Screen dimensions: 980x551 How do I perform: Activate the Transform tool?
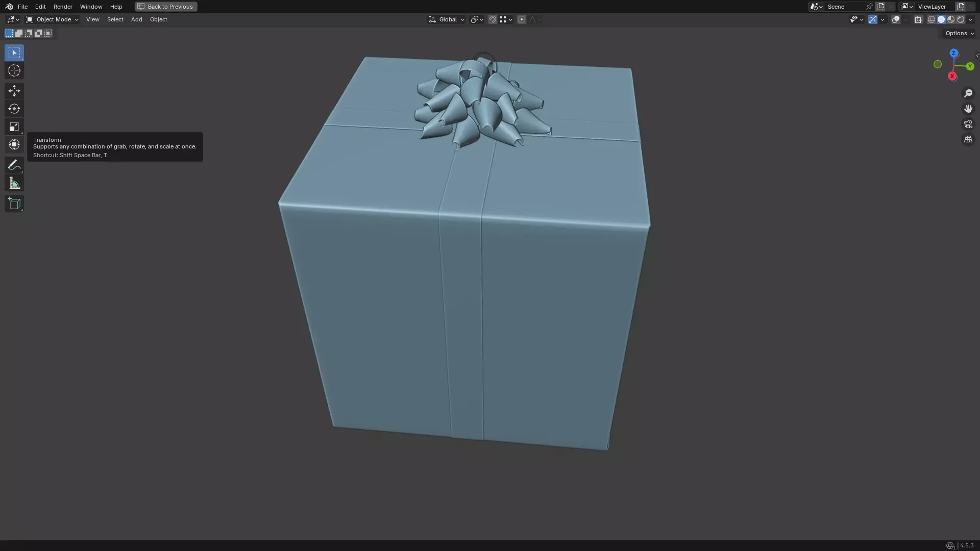pyautogui.click(x=14, y=144)
